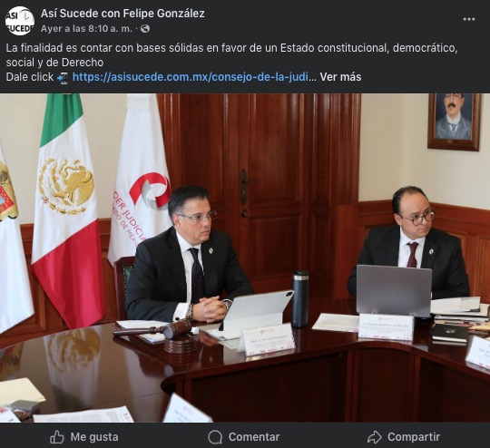Click the post caption text
Image resolution: width=490 pixels, height=448 pixels.
tap(231, 55)
